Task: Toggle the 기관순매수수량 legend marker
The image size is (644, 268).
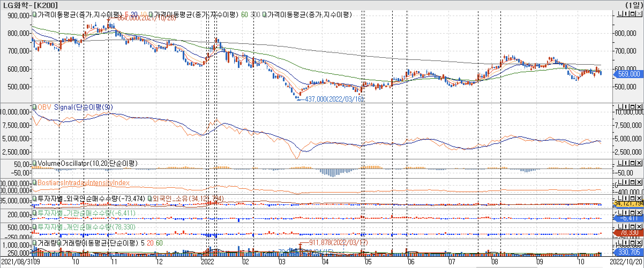Action: coord(35,213)
